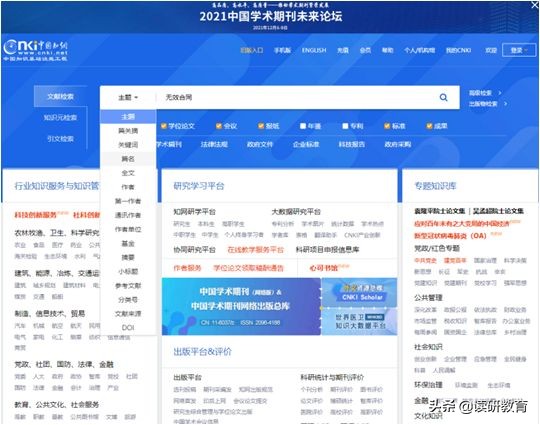
Task: Switch site to ENGLISH
Action: [314, 50]
